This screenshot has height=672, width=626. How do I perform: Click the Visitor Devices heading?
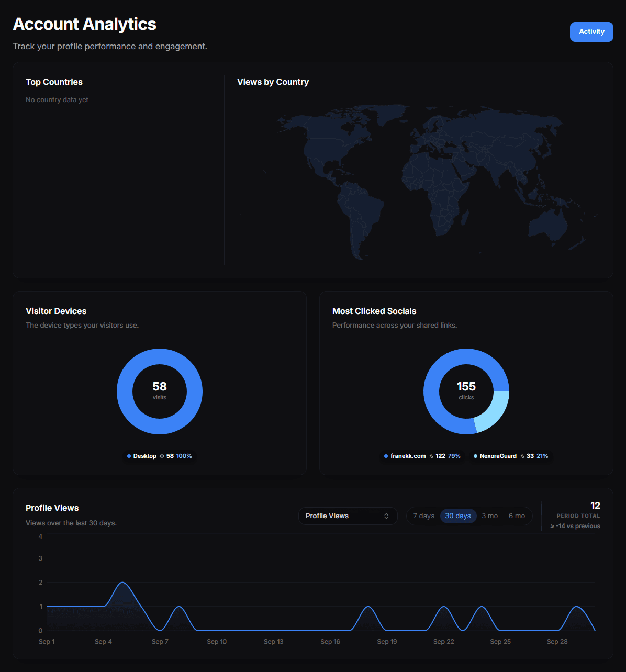(56, 311)
